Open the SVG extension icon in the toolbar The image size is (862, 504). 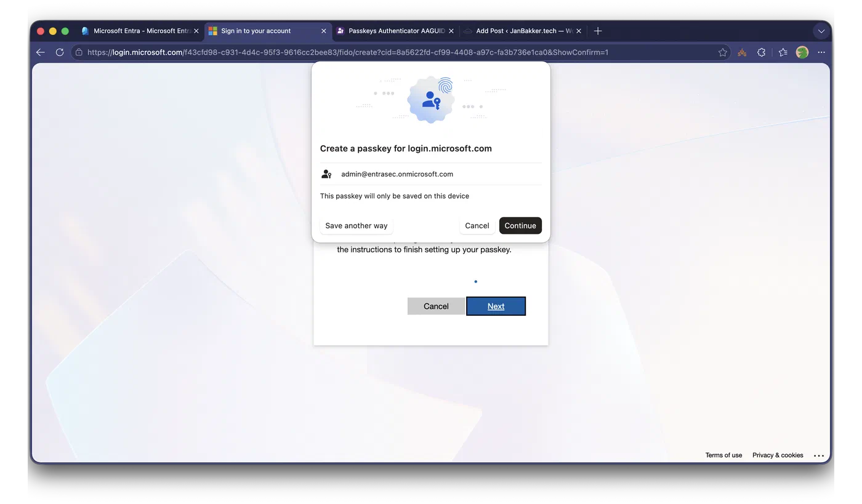(743, 52)
